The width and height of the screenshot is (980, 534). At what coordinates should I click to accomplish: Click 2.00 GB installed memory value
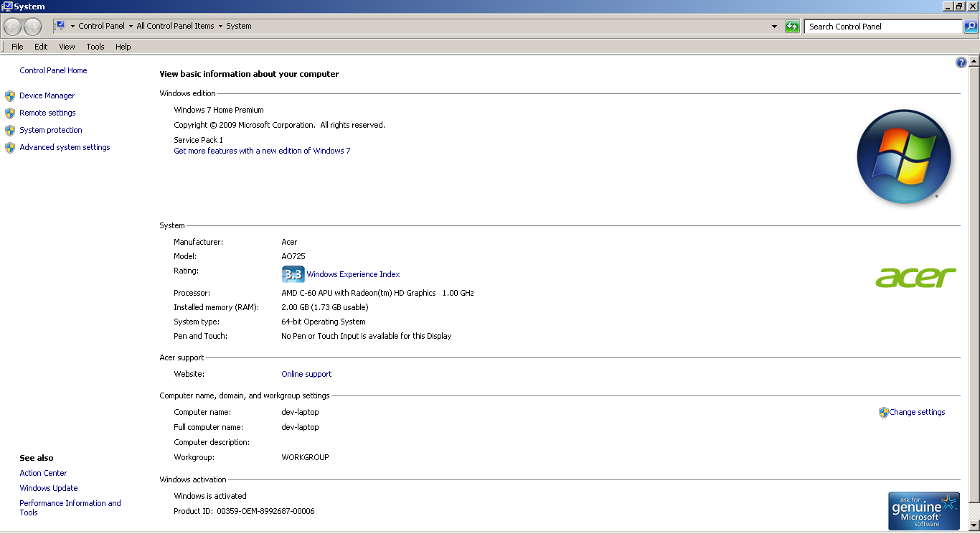coord(325,307)
